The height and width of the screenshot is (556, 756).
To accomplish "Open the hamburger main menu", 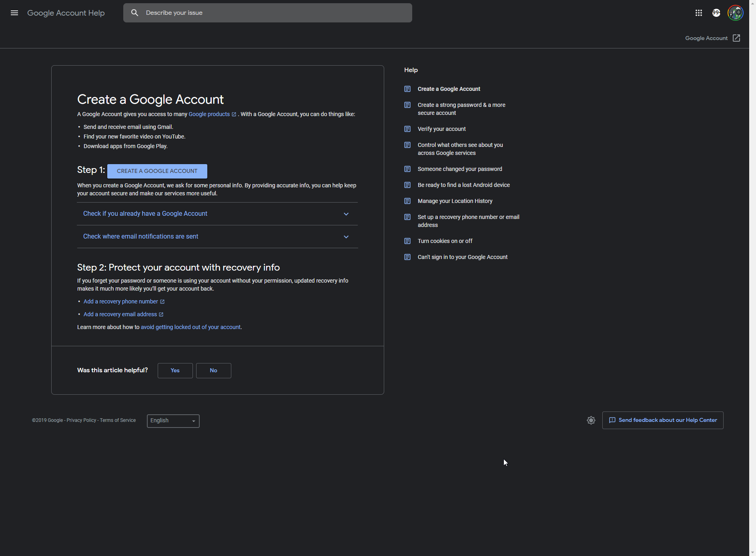I will coord(14,13).
